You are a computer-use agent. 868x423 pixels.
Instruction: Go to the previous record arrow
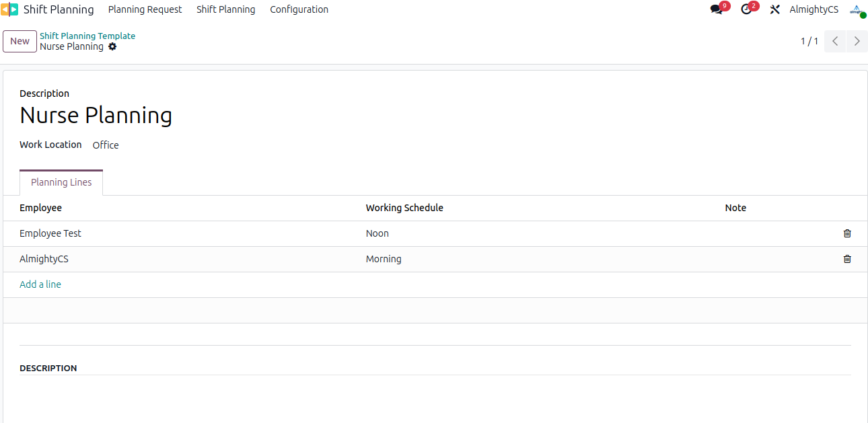pyautogui.click(x=835, y=41)
